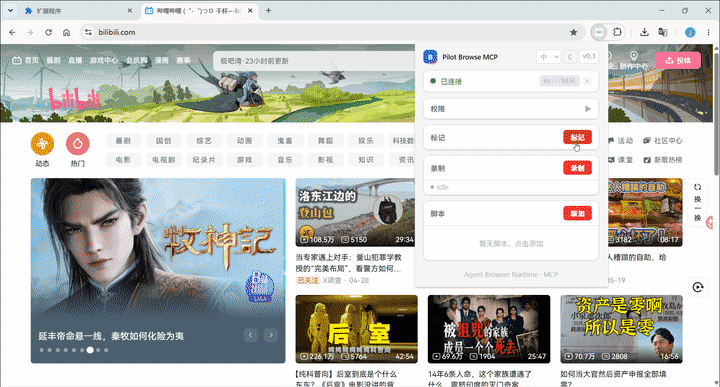Image resolution: width=720 pixels, height=387 pixels.
Task: Disconnect using the X next to ws://9456
Action: tap(587, 81)
